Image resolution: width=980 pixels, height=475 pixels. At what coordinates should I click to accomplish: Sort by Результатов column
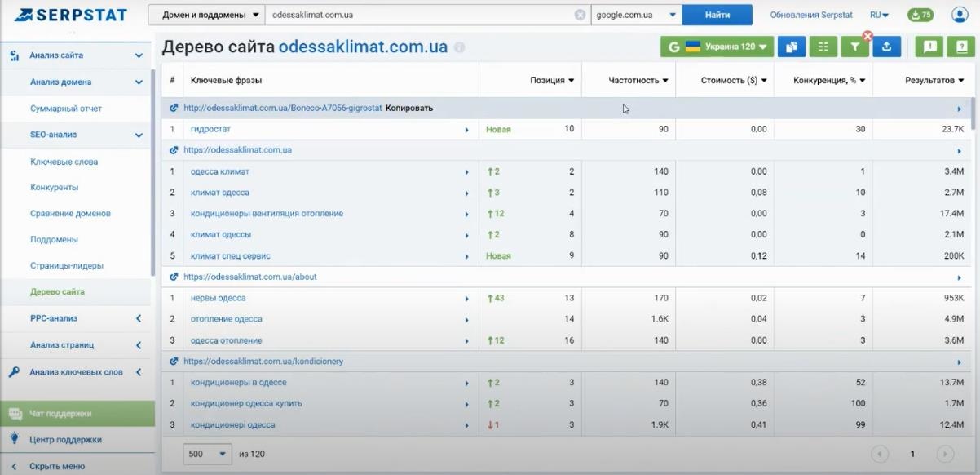[934, 81]
